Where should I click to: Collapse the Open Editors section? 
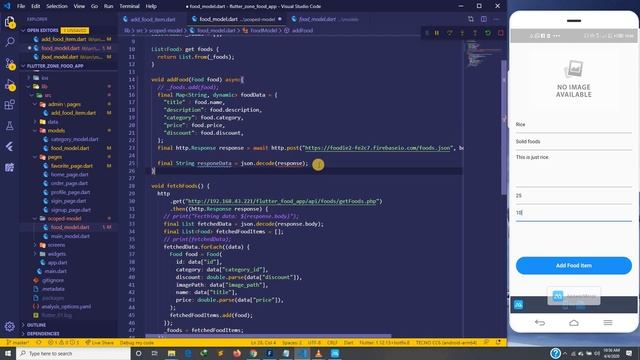point(42,30)
